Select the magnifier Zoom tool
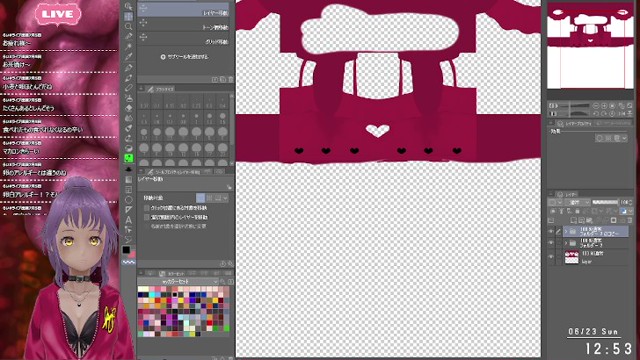 [x=128, y=27]
